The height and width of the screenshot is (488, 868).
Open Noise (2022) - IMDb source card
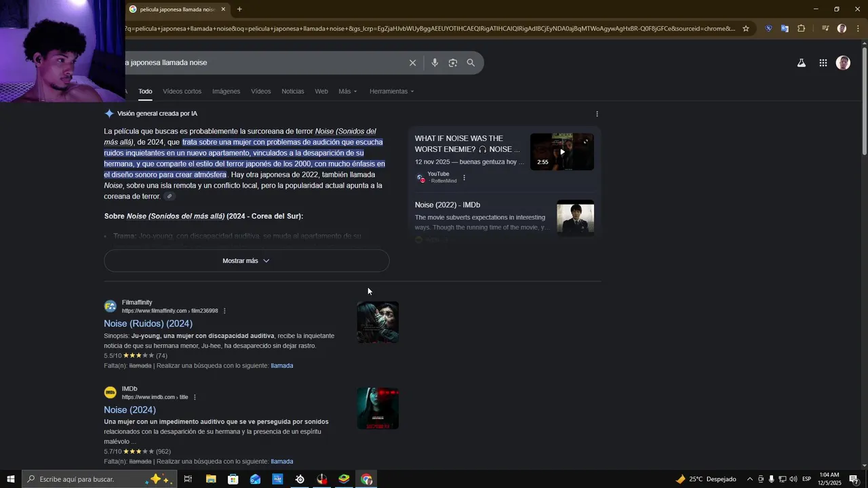point(448,205)
